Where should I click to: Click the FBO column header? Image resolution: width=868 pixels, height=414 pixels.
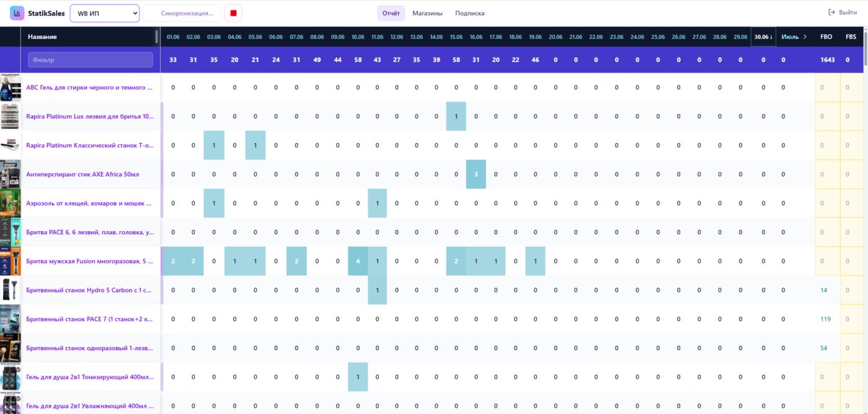(826, 37)
